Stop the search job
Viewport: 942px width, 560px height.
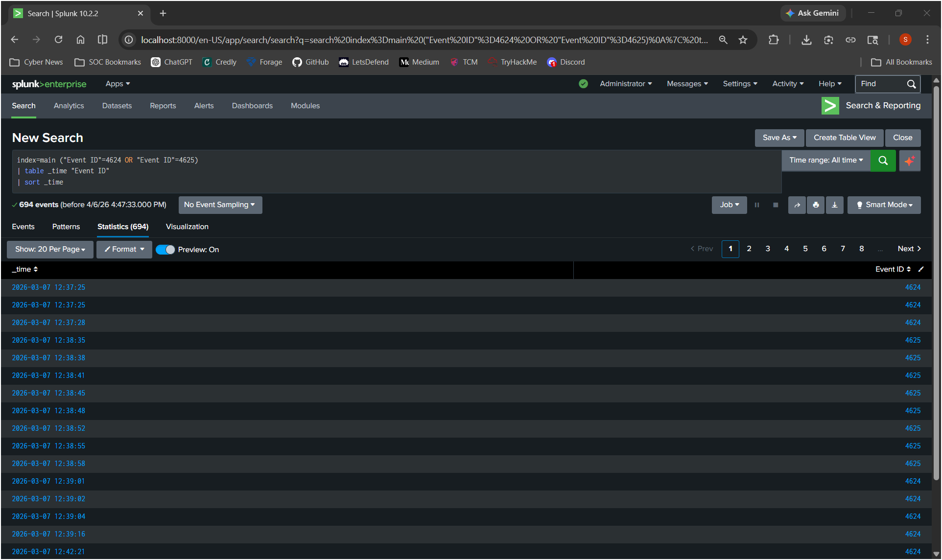click(776, 205)
